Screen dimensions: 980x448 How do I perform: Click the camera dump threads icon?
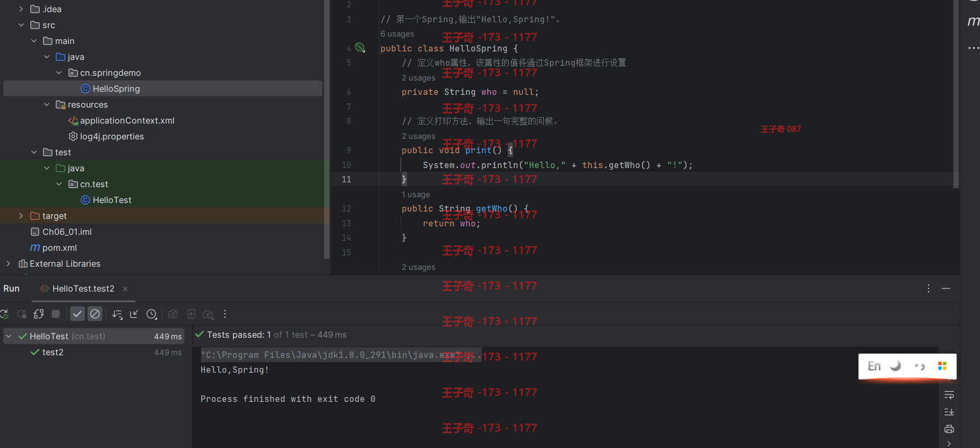click(x=173, y=314)
